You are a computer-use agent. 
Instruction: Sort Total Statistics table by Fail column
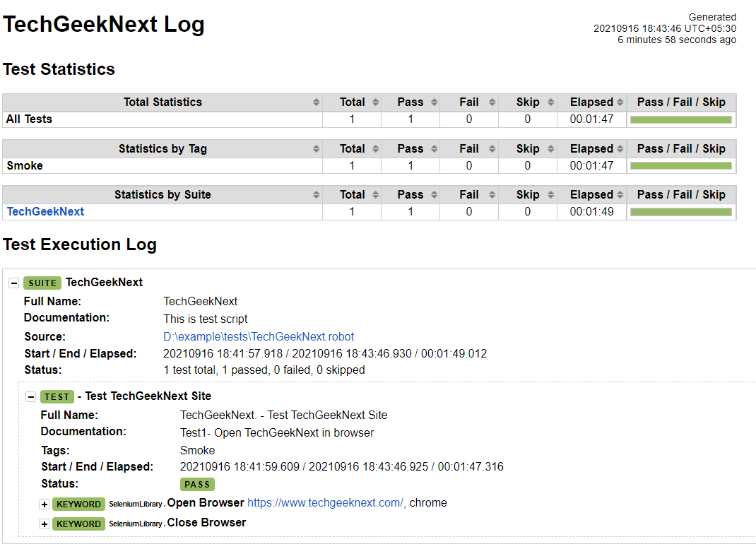coord(492,102)
